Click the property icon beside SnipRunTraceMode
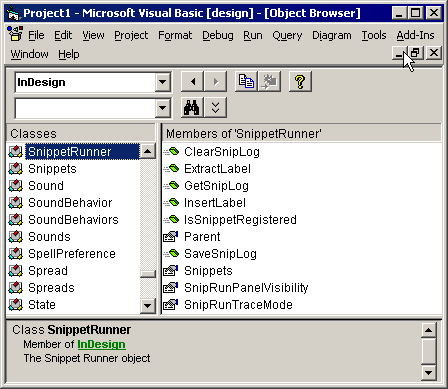 [x=171, y=305]
